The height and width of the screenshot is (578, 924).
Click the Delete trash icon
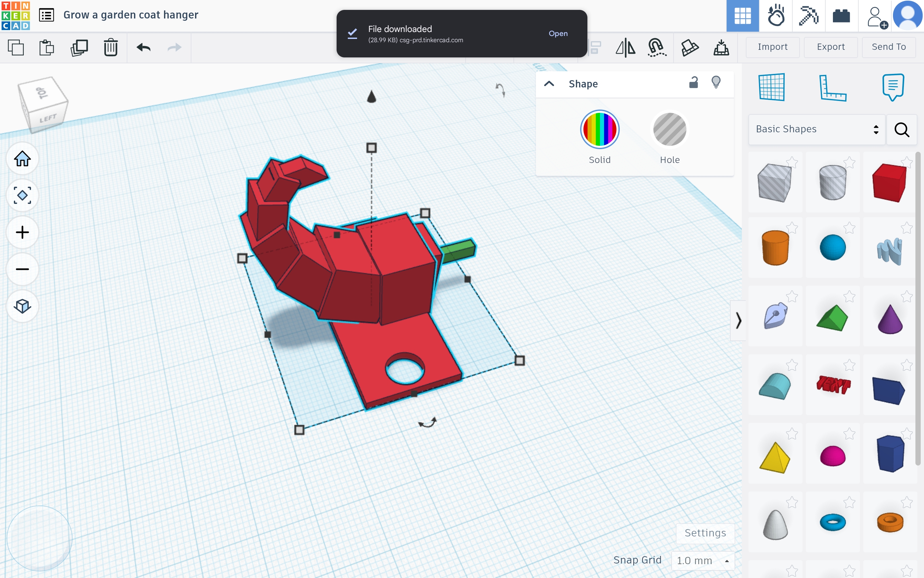click(111, 48)
